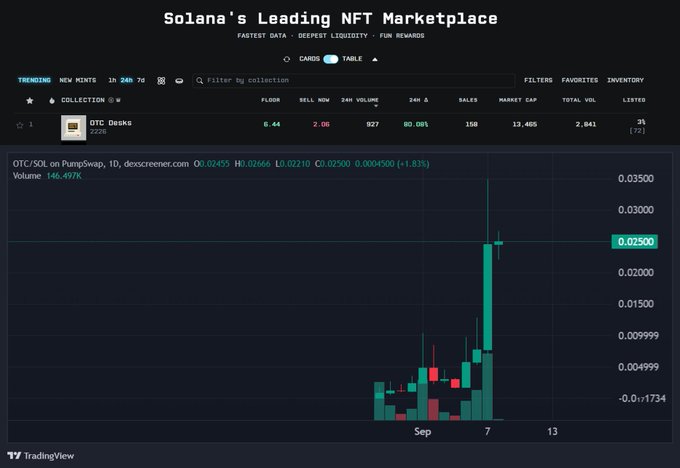Click the 7 date label on axis

[487, 432]
